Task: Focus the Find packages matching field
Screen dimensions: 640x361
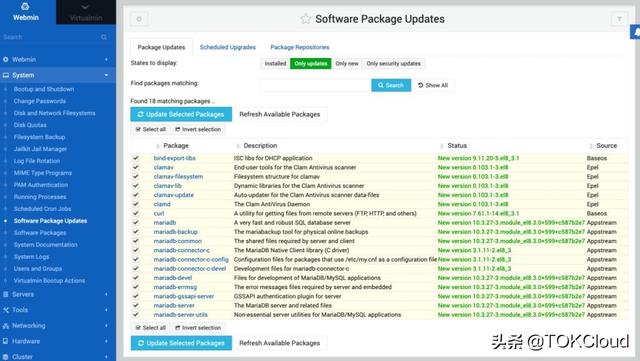Action: [x=316, y=85]
